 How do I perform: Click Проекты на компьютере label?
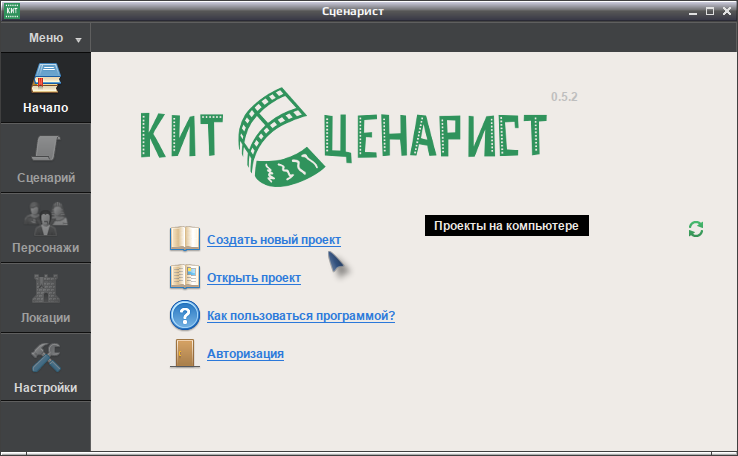pyautogui.click(x=506, y=226)
